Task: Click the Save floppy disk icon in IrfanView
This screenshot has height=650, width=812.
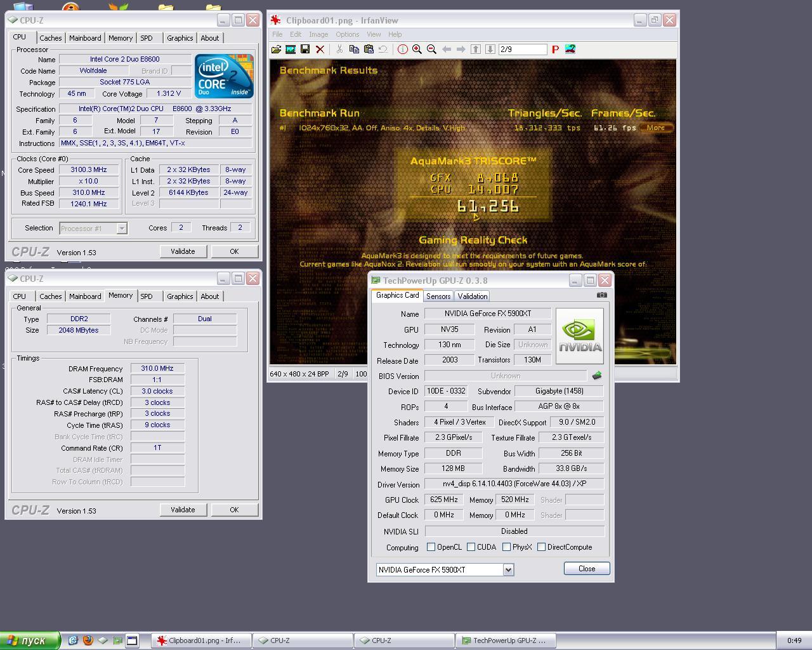Action: (305, 50)
